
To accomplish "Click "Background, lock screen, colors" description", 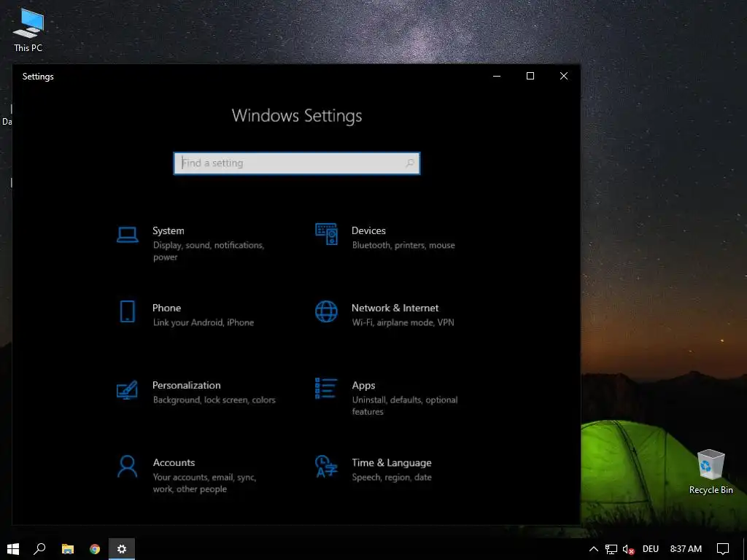I will [214, 400].
